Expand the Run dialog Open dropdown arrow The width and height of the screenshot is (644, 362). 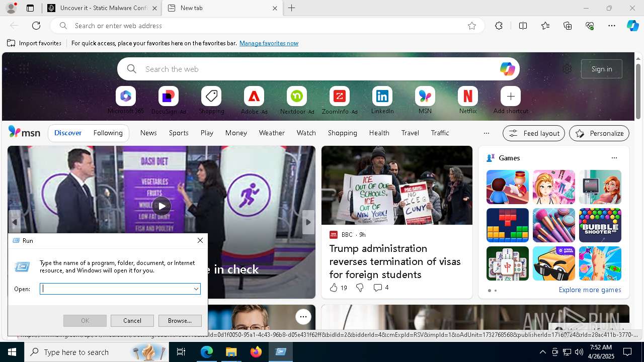point(196,289)
